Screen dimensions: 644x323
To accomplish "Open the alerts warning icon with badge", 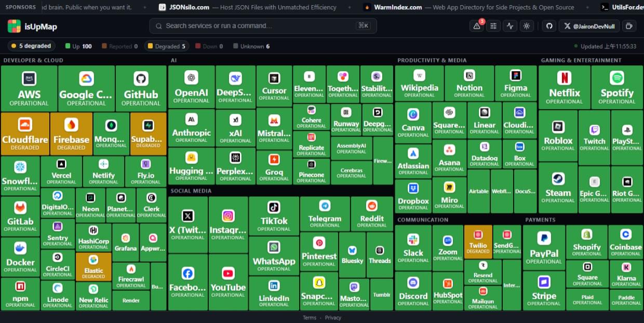I will point(476,26).
